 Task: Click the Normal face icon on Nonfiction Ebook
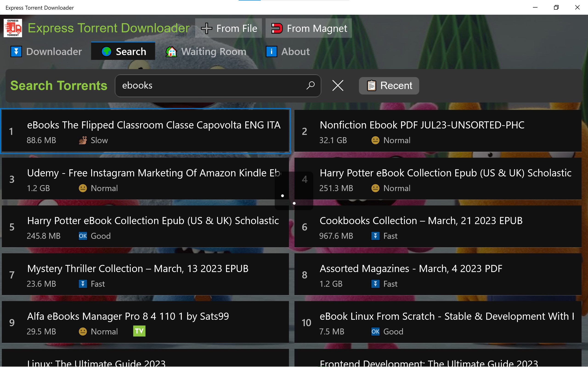click(x=375, y=140)
